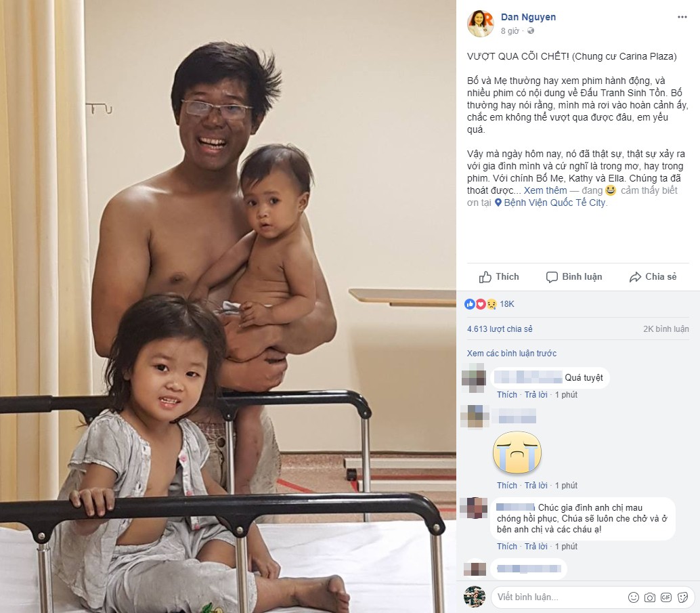Image resolution: width=700 pixels, height=613 pixels.
Task: Like the Quá tuyệt comment
Action: pos(506,395)
